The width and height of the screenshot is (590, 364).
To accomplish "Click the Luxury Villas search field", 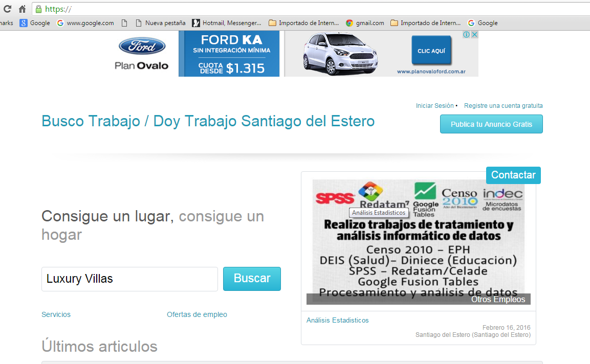I will tap(129, 279).
